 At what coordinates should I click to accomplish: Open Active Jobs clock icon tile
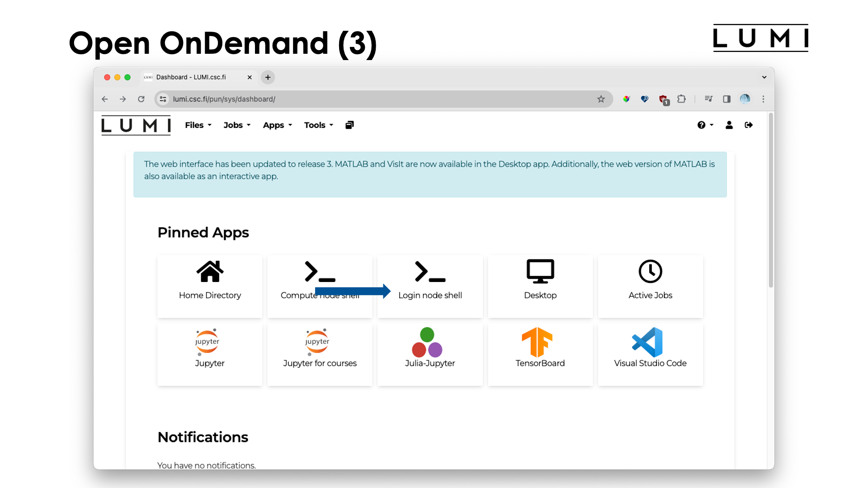[650, 286]
